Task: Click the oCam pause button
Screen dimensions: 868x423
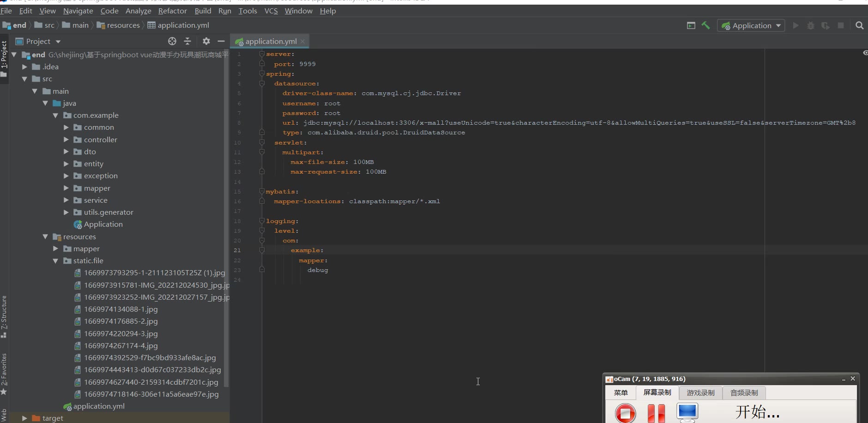Action: 656,413
